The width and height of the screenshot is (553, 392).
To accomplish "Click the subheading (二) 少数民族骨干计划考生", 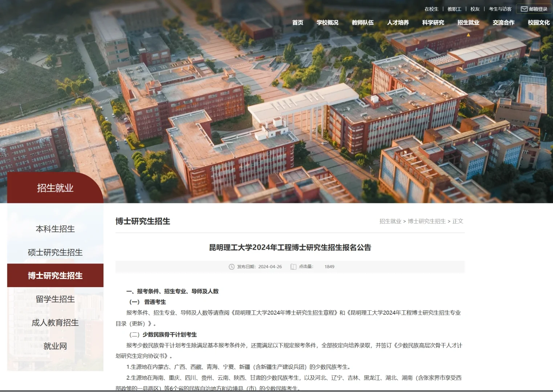I will point(163,335).
